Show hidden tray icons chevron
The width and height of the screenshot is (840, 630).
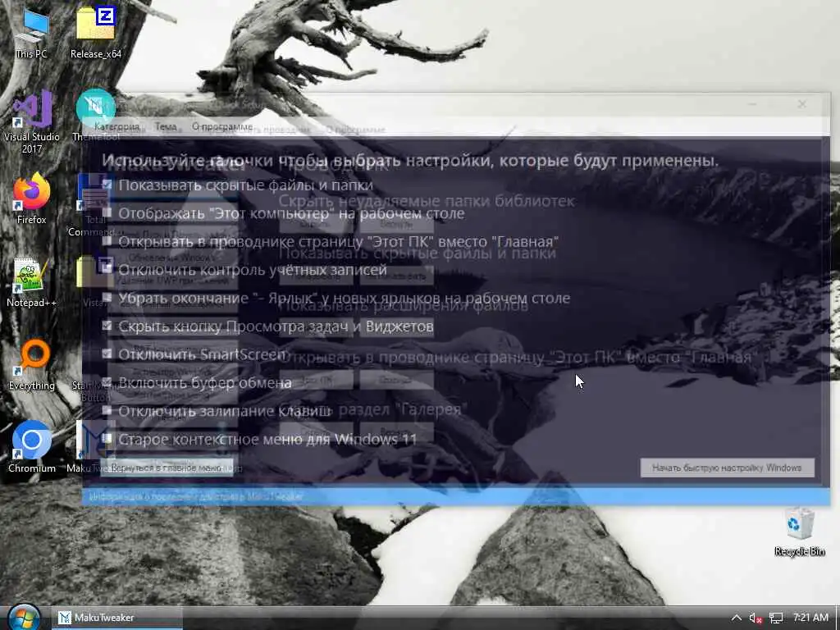click(736, 618)
